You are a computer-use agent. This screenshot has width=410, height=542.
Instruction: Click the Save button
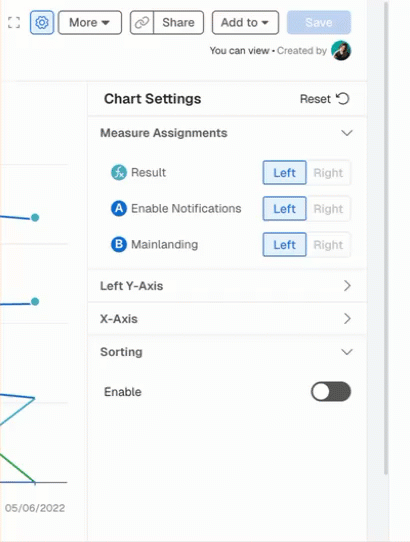tap(319, 23)
